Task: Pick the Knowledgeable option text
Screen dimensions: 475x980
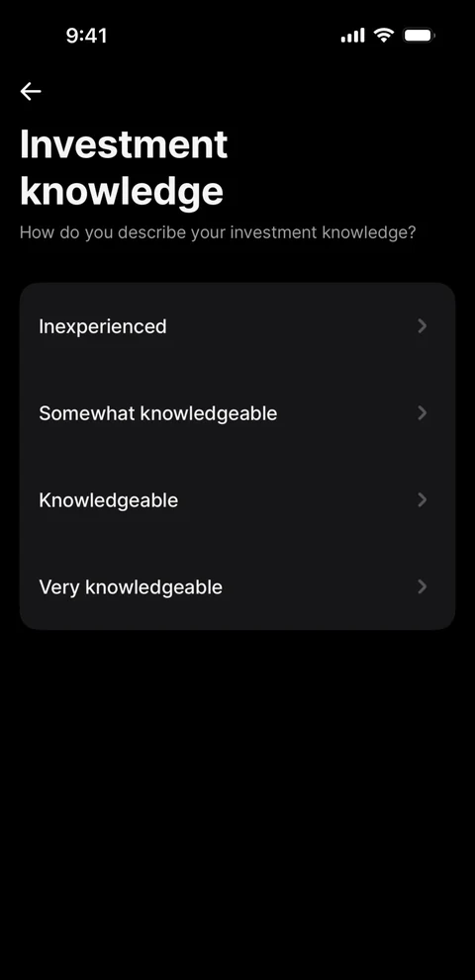Action: click(108, 500)
